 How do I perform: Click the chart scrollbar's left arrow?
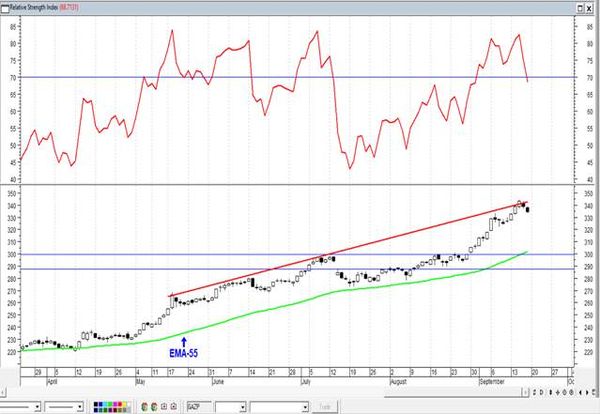pos(3,392)
